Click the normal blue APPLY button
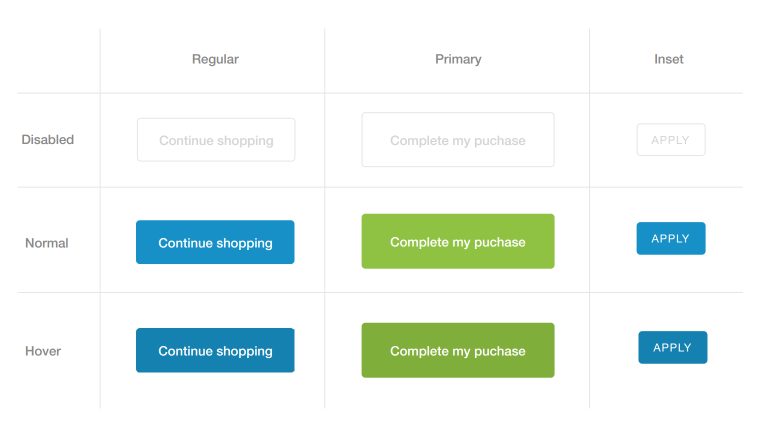 [x=671, y=238]
